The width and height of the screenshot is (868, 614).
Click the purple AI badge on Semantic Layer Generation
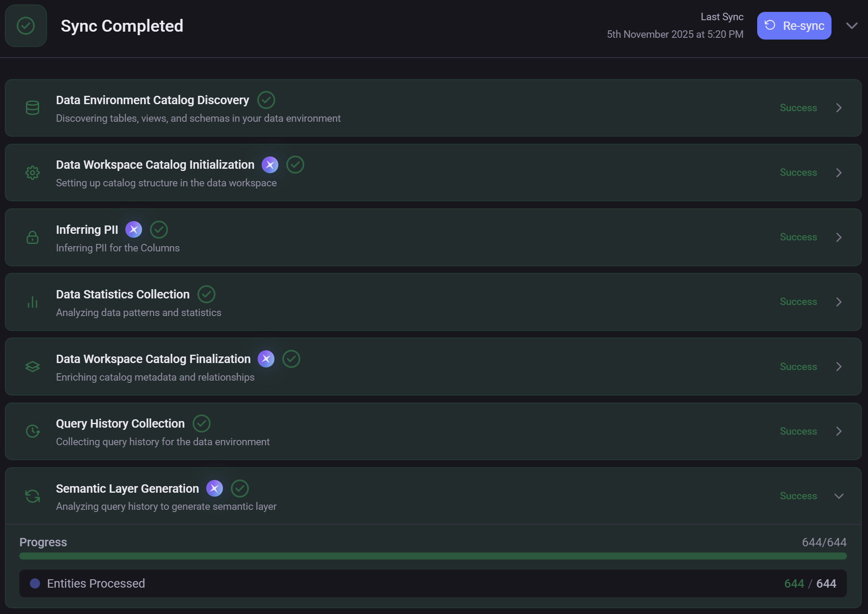point(215,488)
